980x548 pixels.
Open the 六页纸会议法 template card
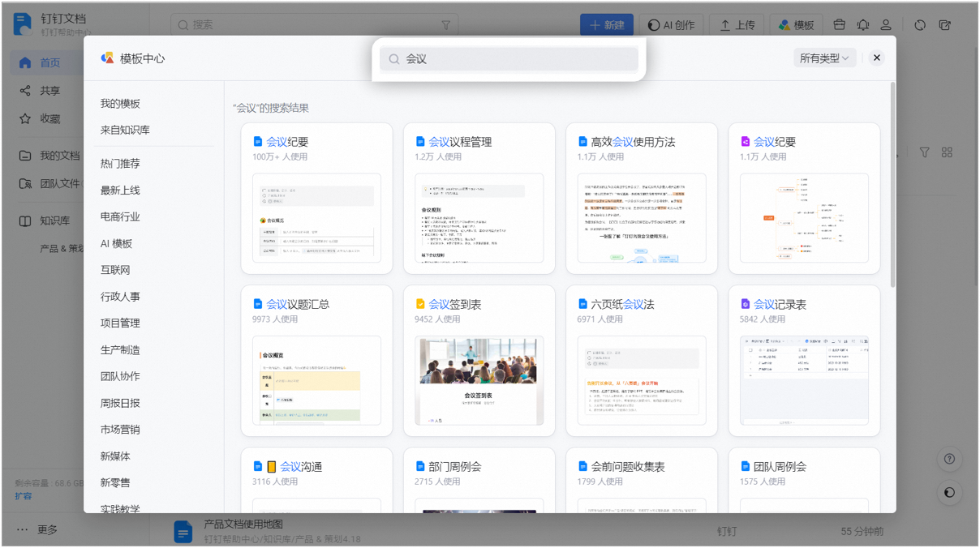pyautogui.click(x=642, y=361)
